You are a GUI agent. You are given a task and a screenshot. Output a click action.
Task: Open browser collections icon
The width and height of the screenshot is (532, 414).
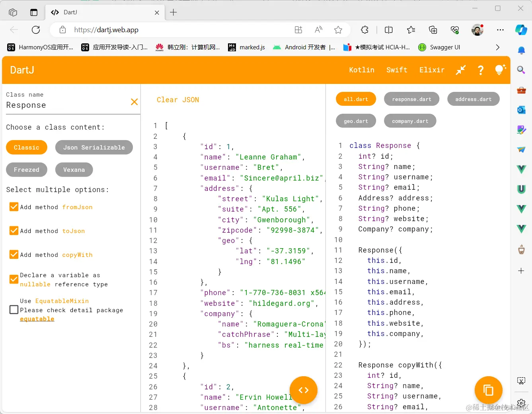(433, 30)
